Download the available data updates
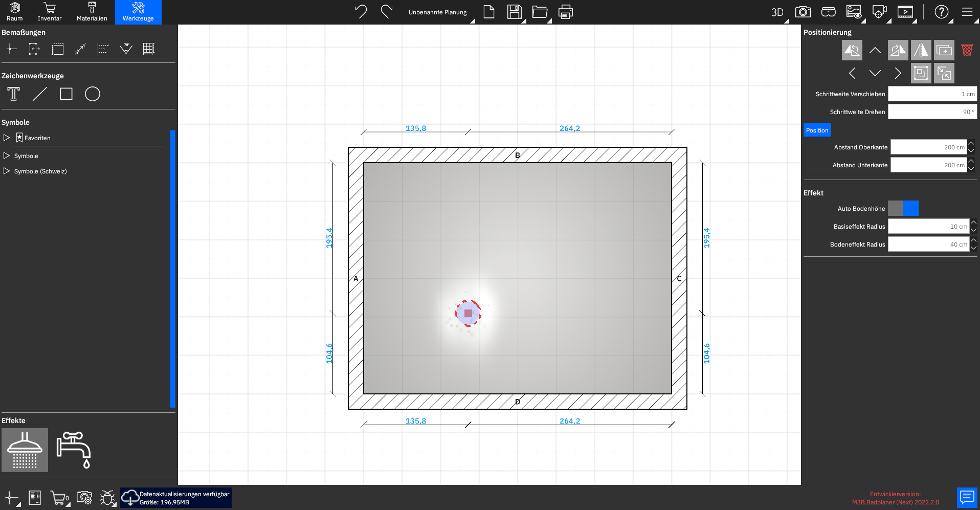Viewport: 980px width, 510px height. tap(176, 498)
